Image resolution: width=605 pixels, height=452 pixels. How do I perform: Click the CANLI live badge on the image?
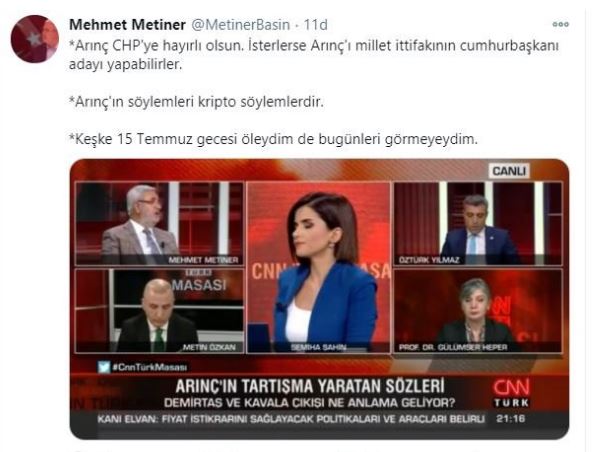pyautogui.click(x=509, y=171)
